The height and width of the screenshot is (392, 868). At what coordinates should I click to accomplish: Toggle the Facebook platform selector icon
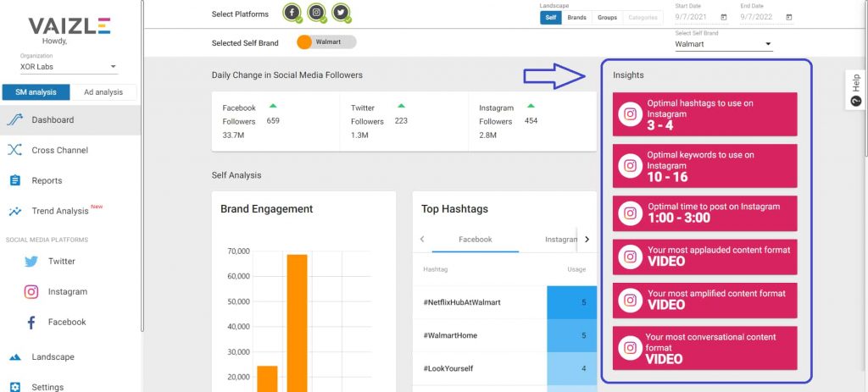click(x=292, y=12)
